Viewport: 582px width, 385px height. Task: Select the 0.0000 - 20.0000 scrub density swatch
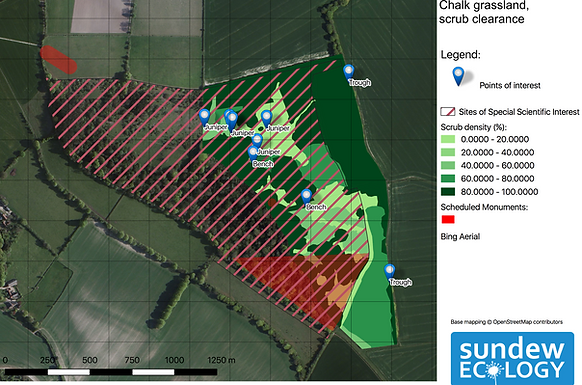(448, 140)
